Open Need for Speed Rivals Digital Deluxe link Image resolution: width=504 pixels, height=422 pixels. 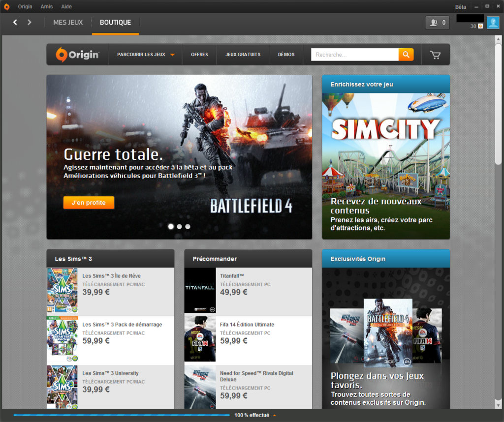256,376
